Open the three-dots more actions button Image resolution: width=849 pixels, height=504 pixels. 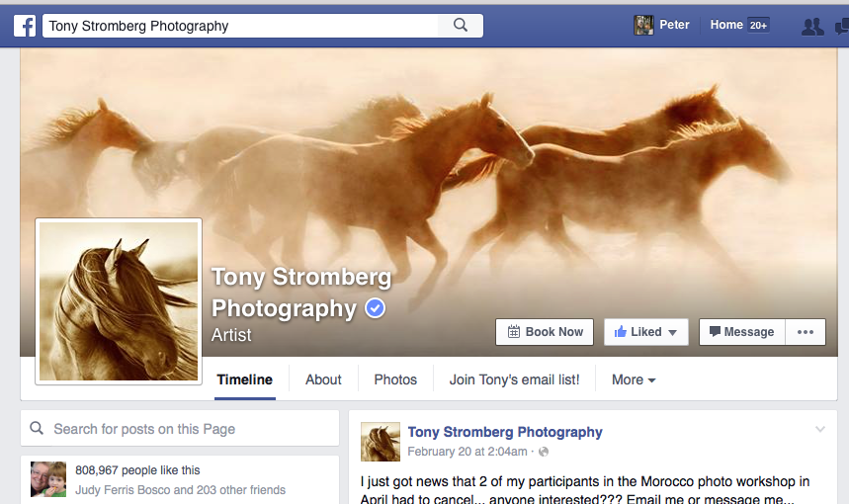click(806, 332)
